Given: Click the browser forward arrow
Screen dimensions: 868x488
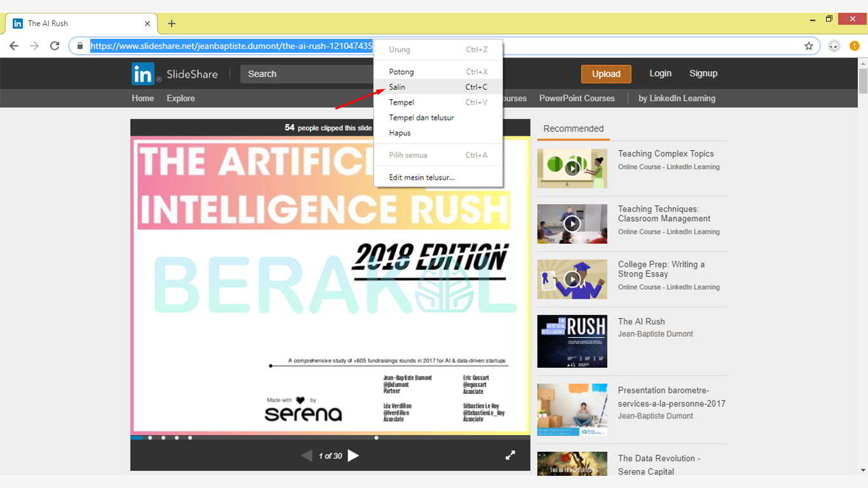Looking at the screenshot, I should (34, 45).
